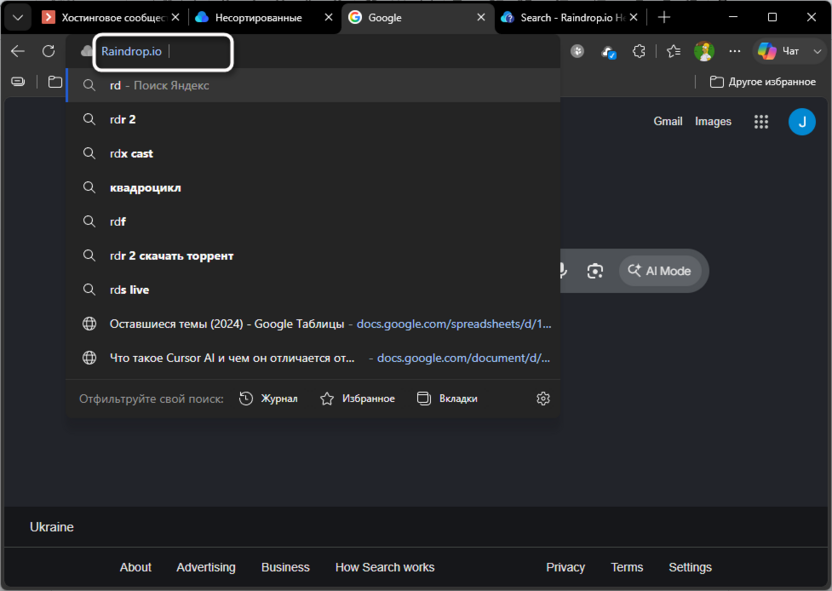
Task: Open How Search works link
Action: [385, 567]
